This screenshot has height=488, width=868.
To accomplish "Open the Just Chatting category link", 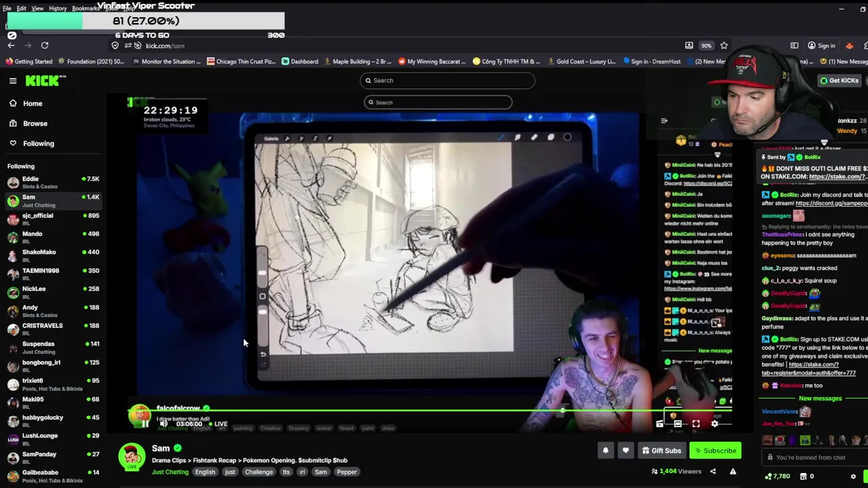I will (x=170, y=472).
